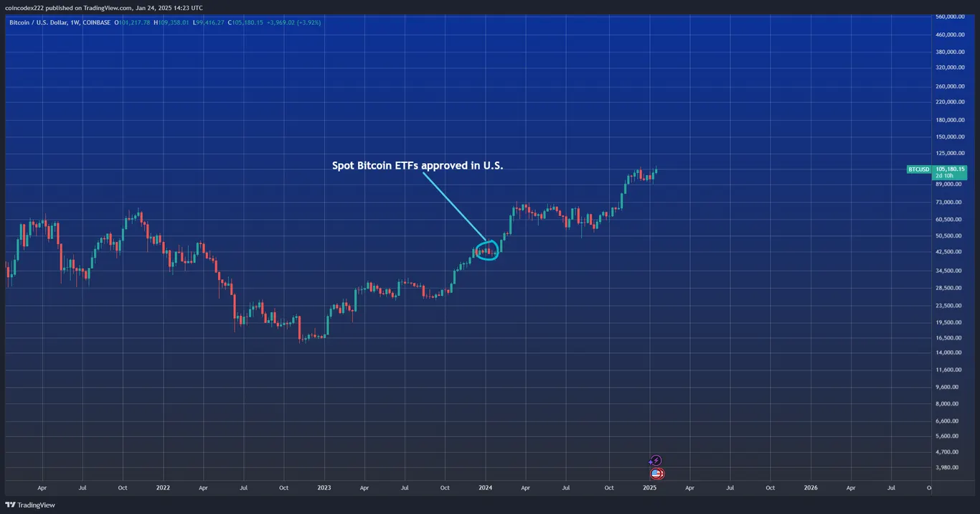Click the 'coincodex222 published on TradingView.com' header
Screen dimensions: 980x514
(104, 7)
